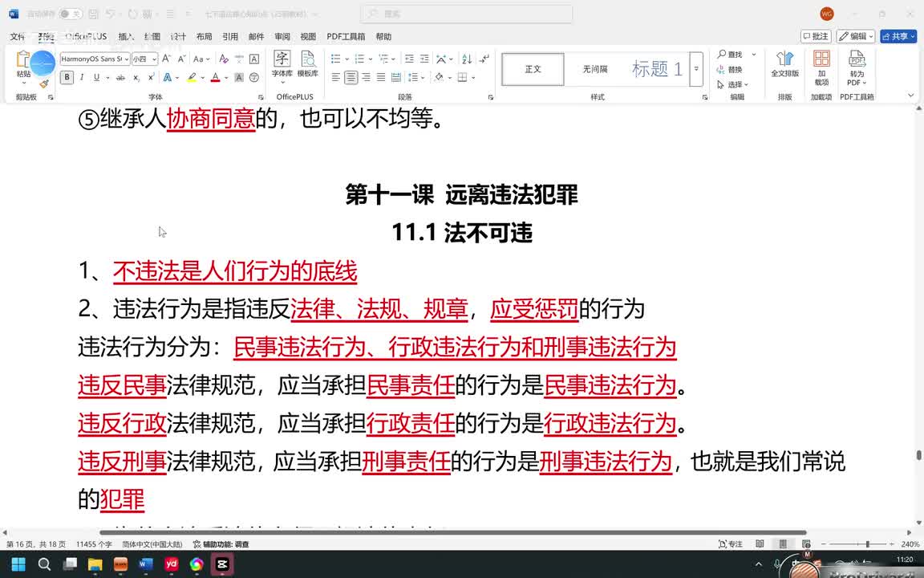This screenshot has width=924, height=578.
Task: Apply numbered list icon
Action: coord(359,59)
